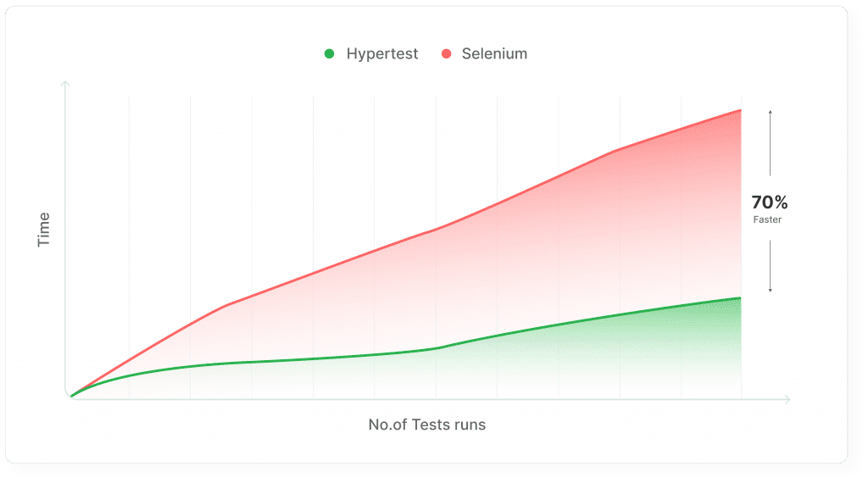Click the Time y-axis label
868x483 pixels.
44,230
